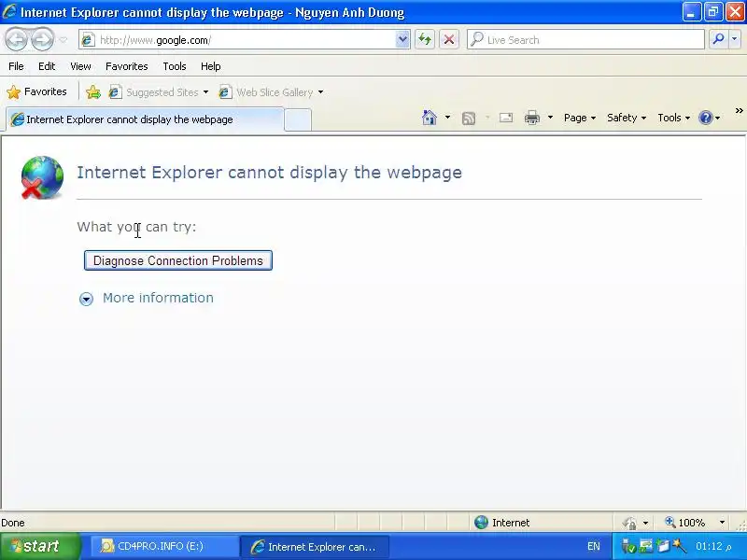Click the Home page icon

click(430, 118)
